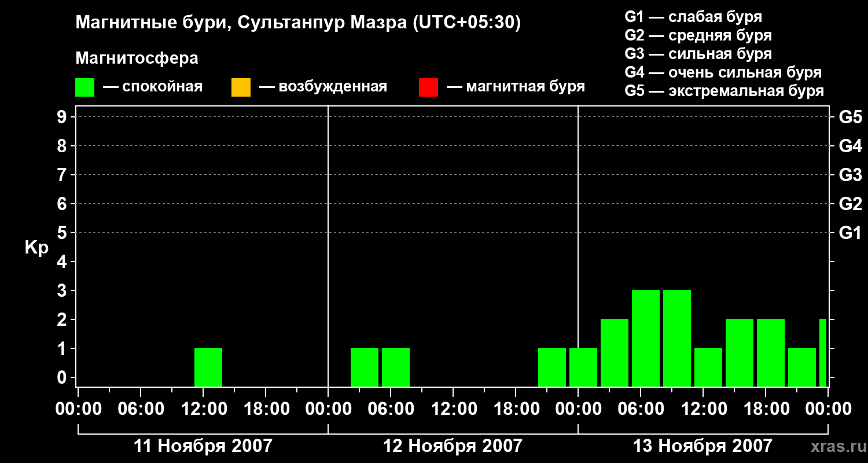Screen dimensions: 868x463
Task: Click the first Kp 3 bar on 13 November
Action: click(646, 338)
